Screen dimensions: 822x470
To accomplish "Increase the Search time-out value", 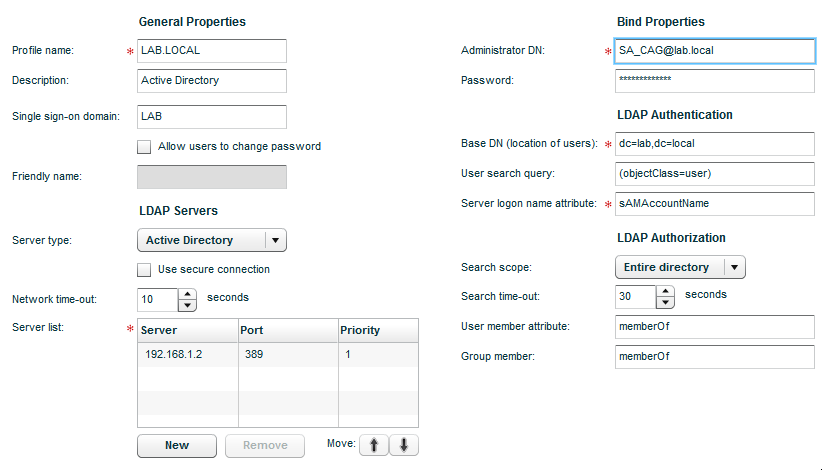I will click(665, 291).
